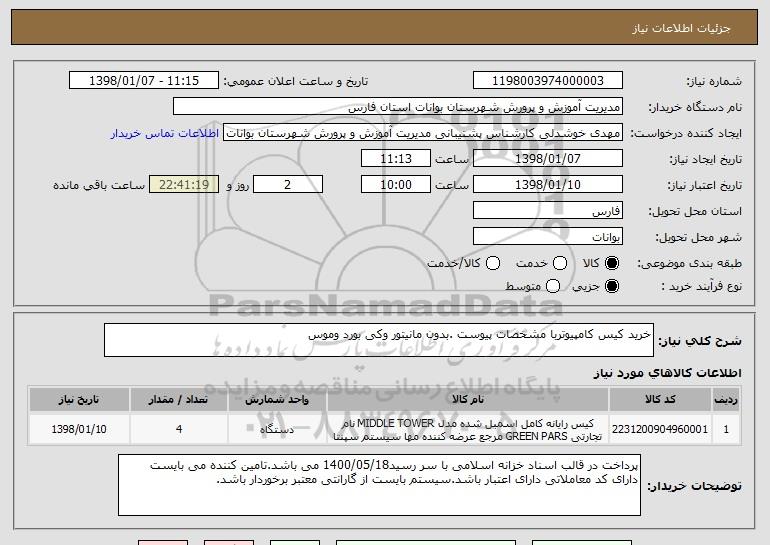Click the جزئیات اطلاعات نیاز header title

[681, 28]
